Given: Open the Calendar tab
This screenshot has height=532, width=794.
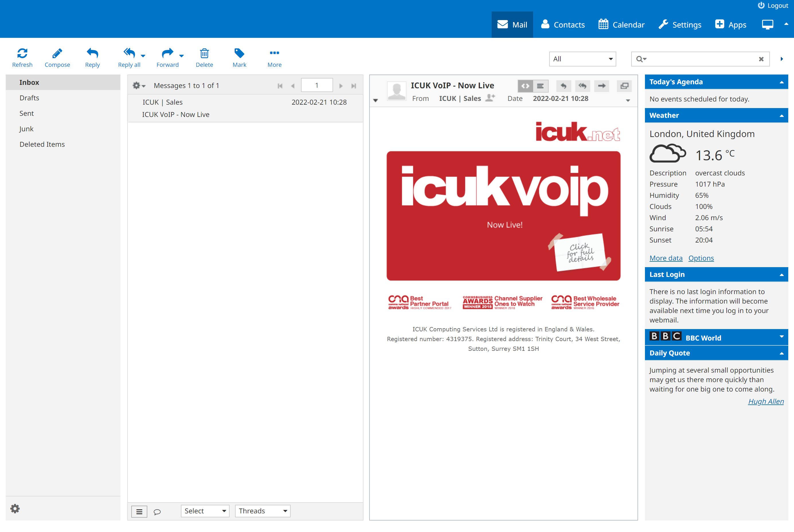Looking at the screenshot, I should (621, 25).
